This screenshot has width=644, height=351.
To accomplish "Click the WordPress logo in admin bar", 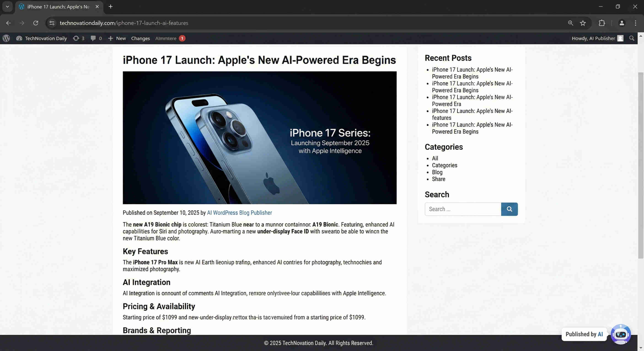I will (6, 38).
